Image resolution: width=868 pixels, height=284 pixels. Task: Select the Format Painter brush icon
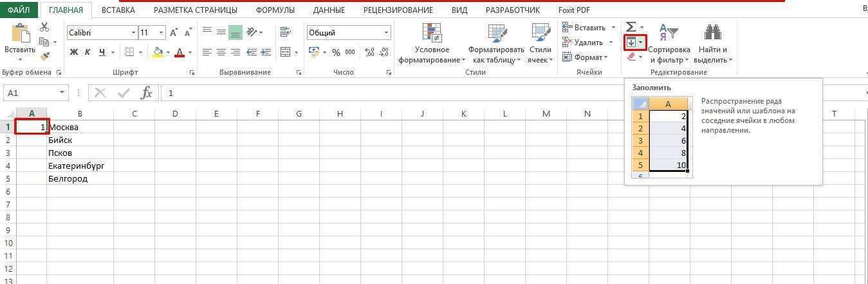click(44, 57)
